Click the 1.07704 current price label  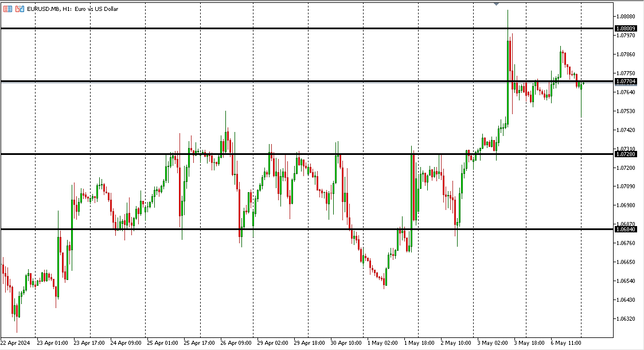(x=626, y=81)
